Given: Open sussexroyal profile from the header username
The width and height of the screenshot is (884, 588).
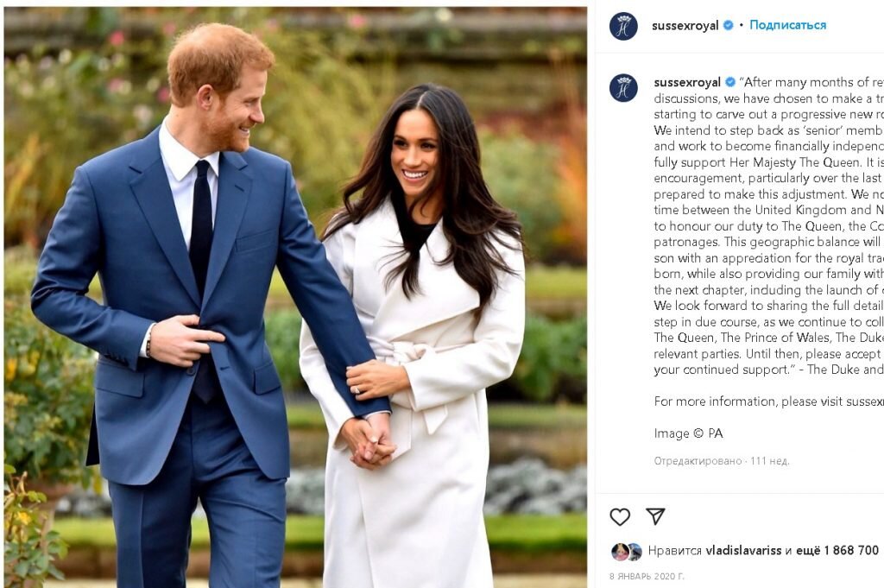Looking at the screenshot, I should click(x=685, y=25).
